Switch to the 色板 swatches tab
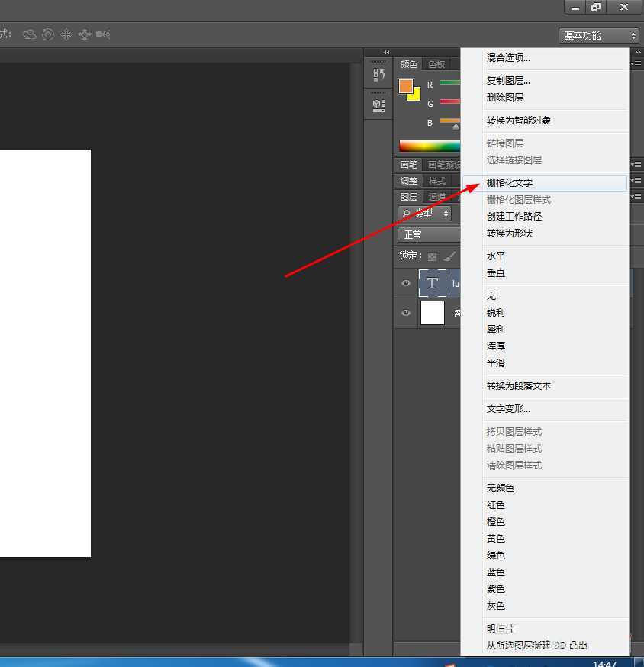644x667 pixels. 438,64
